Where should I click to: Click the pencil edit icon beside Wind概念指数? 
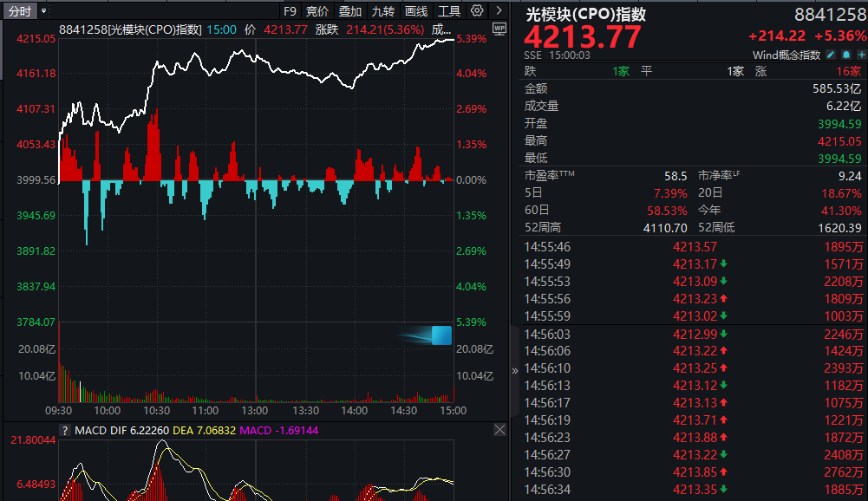click(830, 55)
